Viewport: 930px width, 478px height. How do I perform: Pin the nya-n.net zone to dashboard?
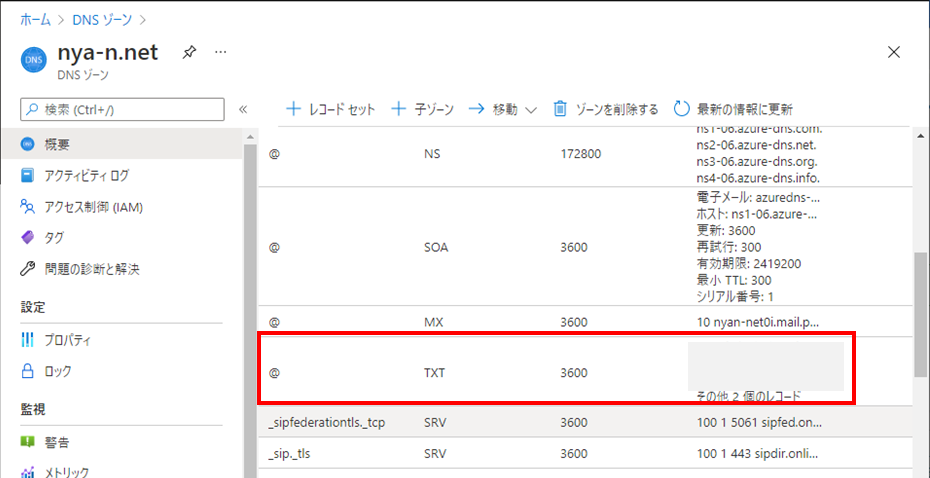(x=189, y=53)
